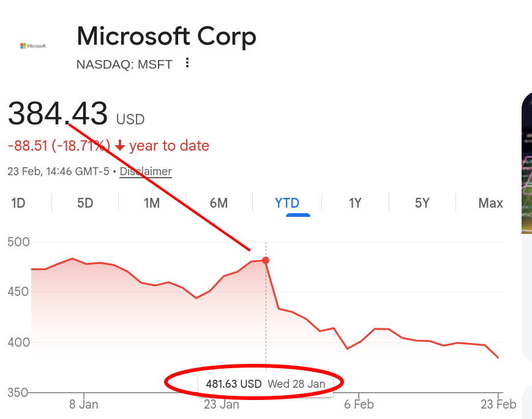Image resolution: width=532 pixels, height=419 pixels.
Task: Click the 23 Jan axis label
Action: (221, 404)
